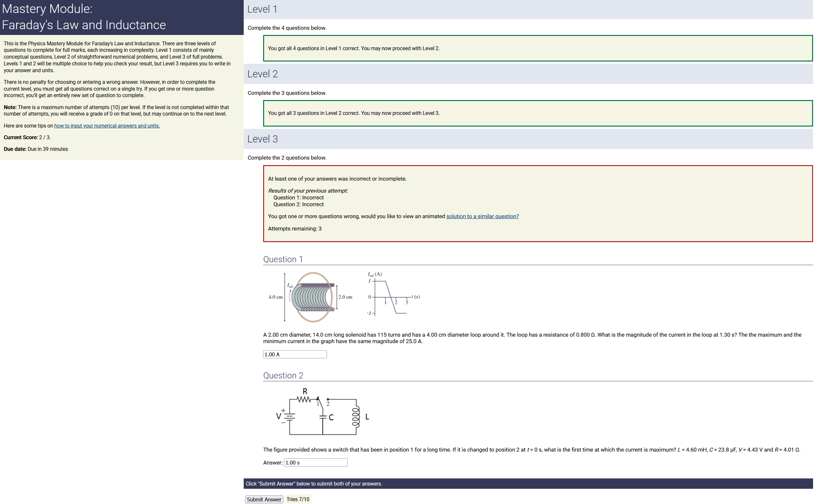Click the RLC switch circuit diagram
This screenshot has width=815, height=504.
(322, 412)
